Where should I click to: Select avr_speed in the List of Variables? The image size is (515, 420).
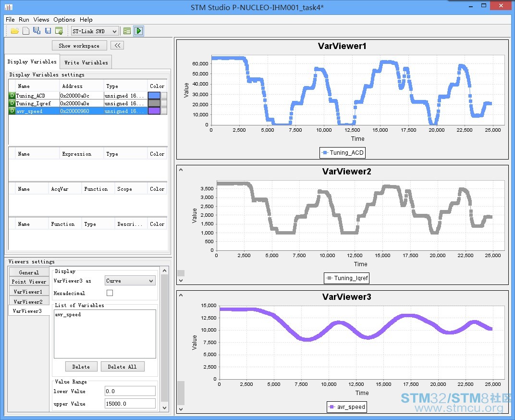click(68, 314)
